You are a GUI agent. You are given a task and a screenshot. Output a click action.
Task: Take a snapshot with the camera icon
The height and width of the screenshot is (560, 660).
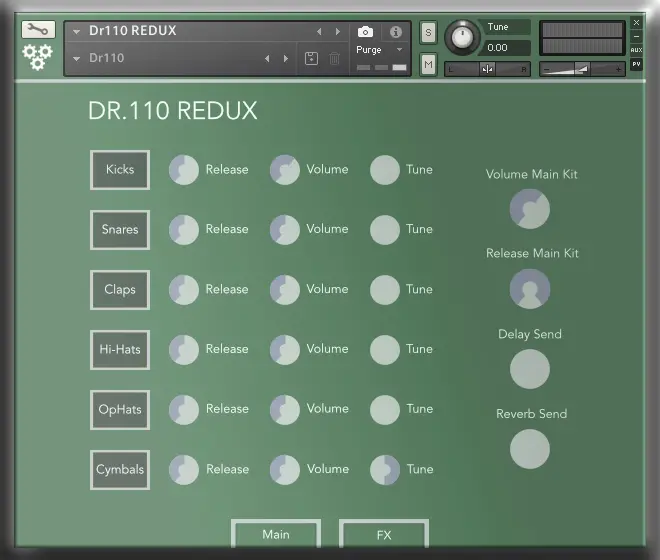[x=365, y=32]
